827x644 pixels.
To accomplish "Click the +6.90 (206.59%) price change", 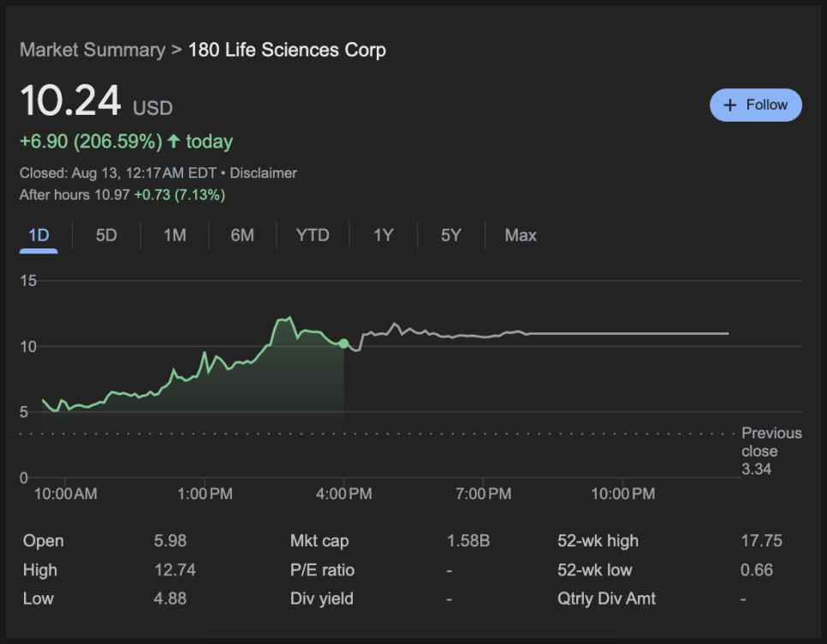I will (91, 141).
